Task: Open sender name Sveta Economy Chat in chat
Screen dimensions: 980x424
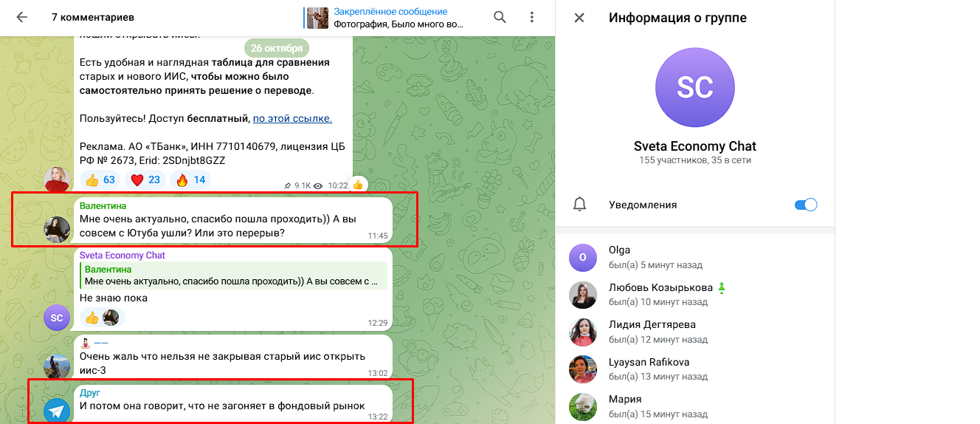Action: [x=122, y=255]
